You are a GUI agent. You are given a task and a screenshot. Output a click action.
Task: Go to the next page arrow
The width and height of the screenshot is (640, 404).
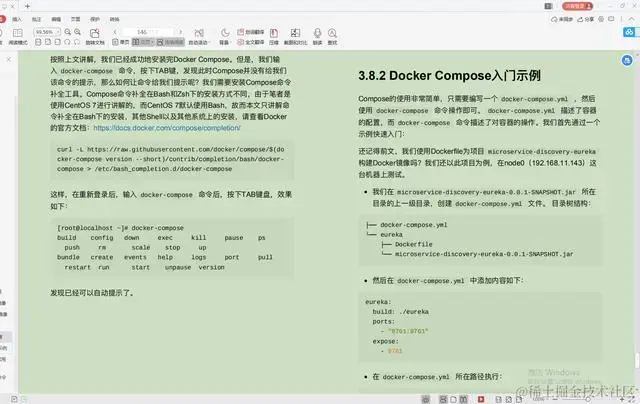click(x=180, y=32)
